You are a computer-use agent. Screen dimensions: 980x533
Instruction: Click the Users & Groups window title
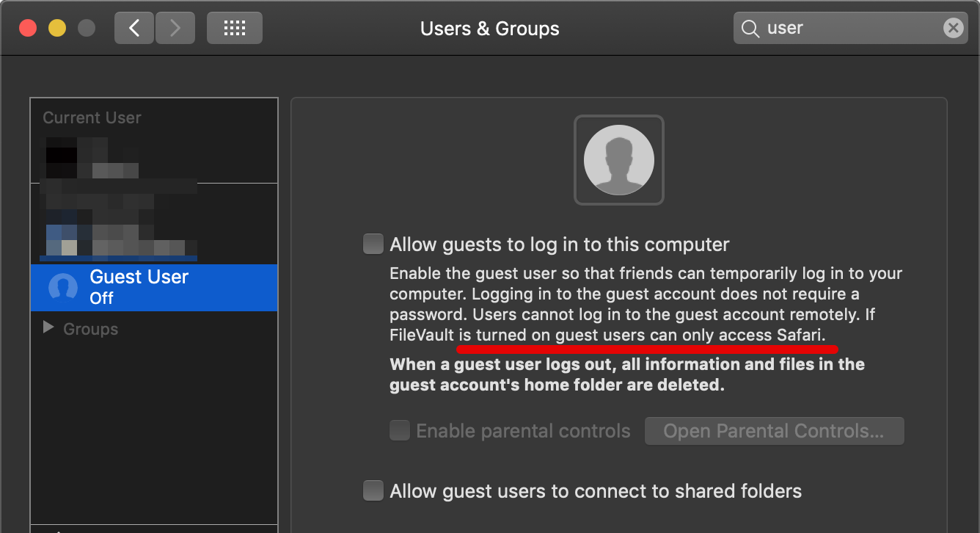489,29
